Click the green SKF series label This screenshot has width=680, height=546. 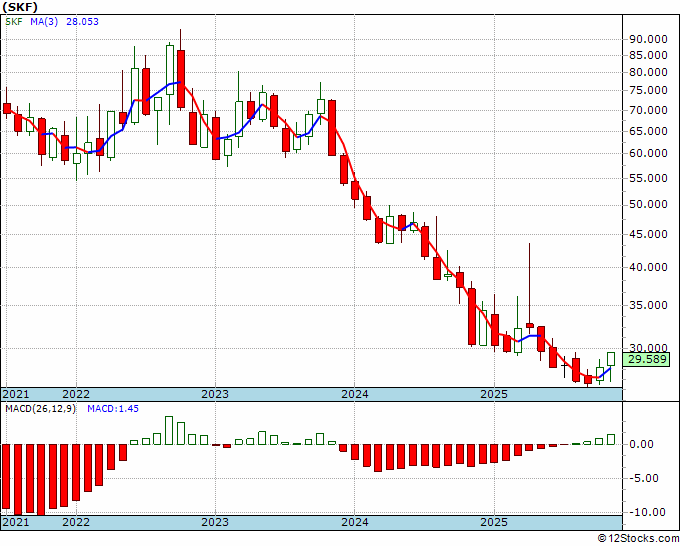click(x=14, y=22)
